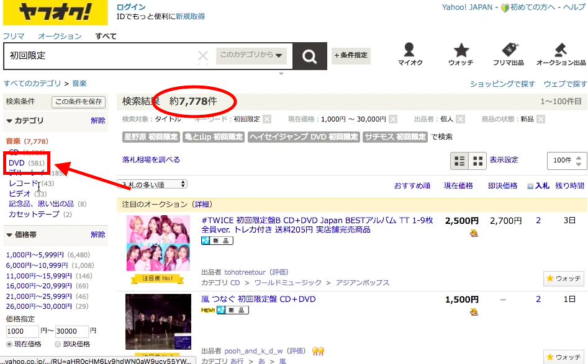Viewport: 588px width, 364px height.
Task: Click the 新品 badge on TWICE listing
Action: [x=217, y=241]
